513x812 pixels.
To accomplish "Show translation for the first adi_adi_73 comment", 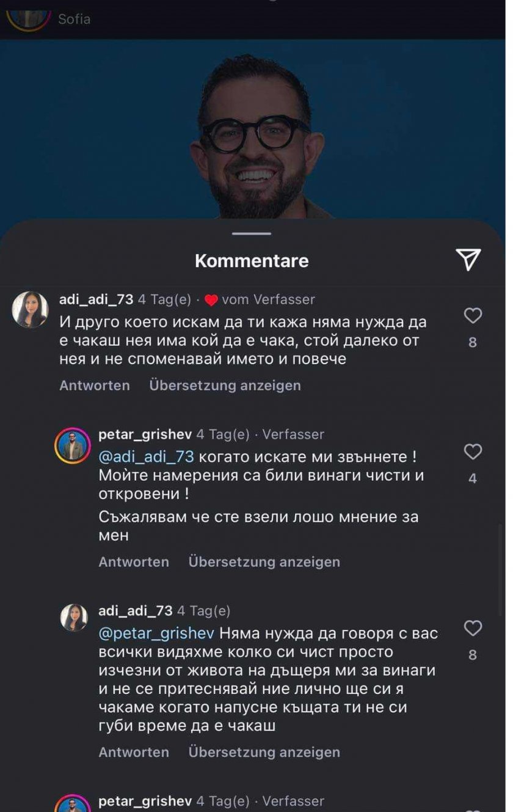I will (x=225, y=386).
